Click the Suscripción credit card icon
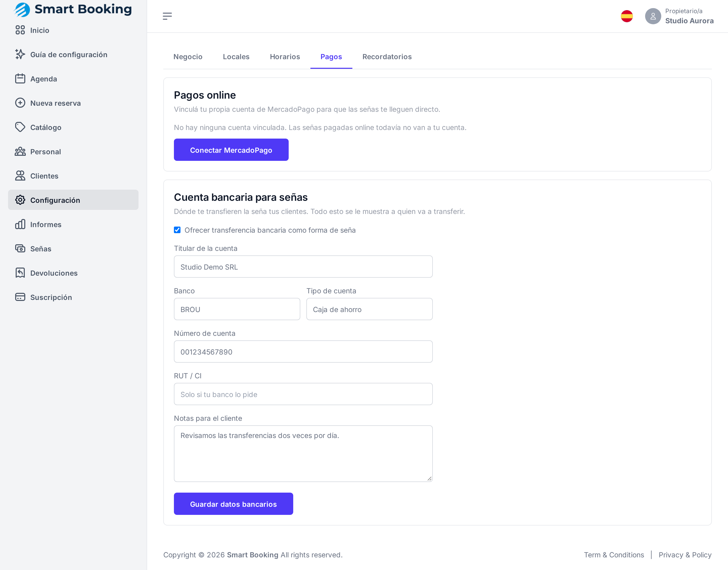 tap(20, 297)
